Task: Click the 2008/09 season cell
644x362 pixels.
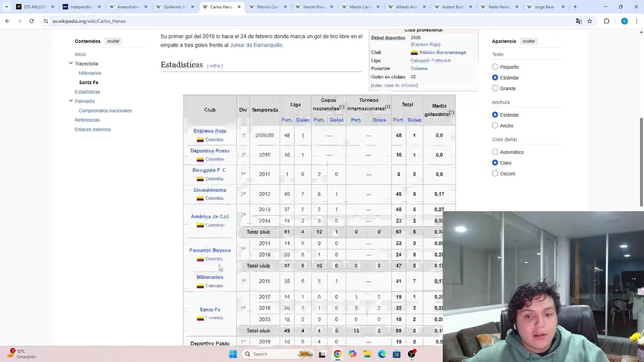Action: coord(264,135)
